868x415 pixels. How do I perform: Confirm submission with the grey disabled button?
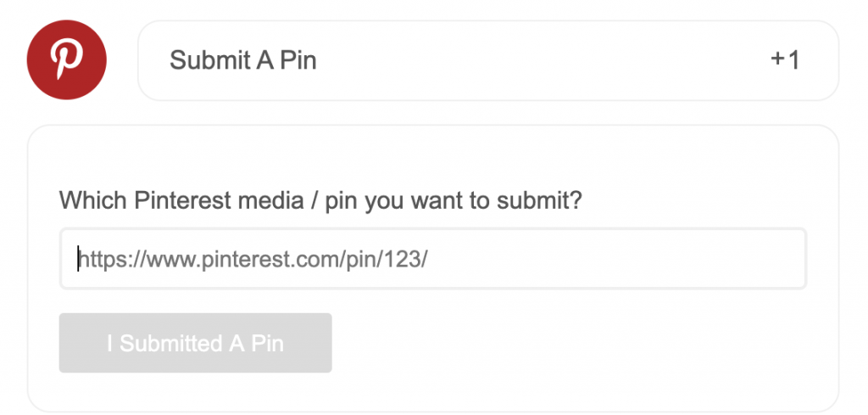click(x=196, y=343)
